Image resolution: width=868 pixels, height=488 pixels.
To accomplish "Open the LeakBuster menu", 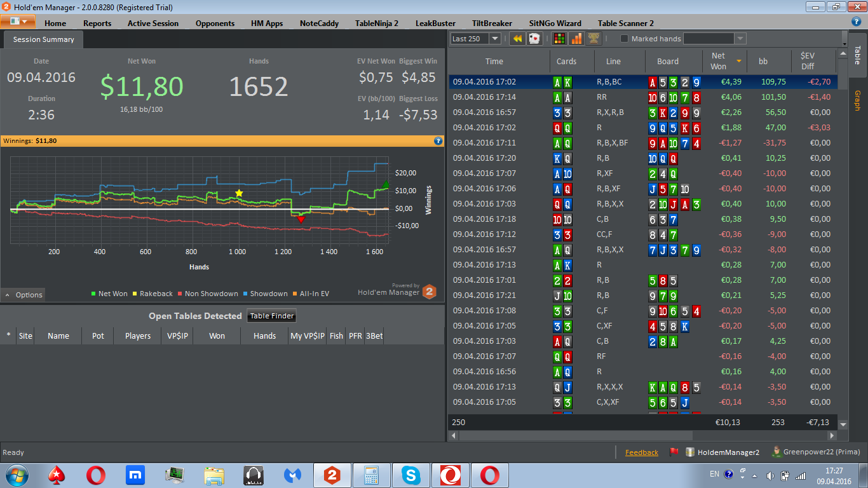I will [x=435, y=24].
